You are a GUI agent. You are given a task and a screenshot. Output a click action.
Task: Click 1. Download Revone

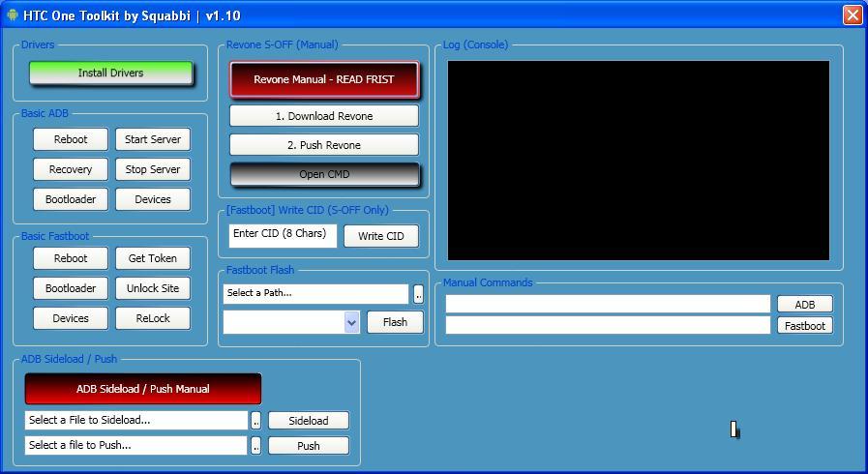click(x=324, y=116)
